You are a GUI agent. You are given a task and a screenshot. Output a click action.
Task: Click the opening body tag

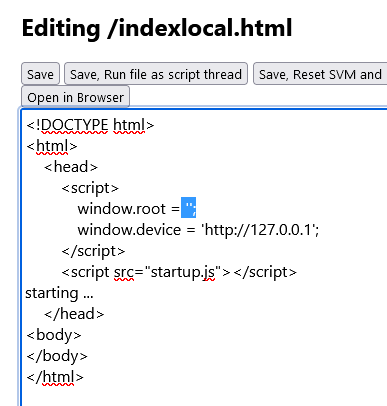click(54, 335)
